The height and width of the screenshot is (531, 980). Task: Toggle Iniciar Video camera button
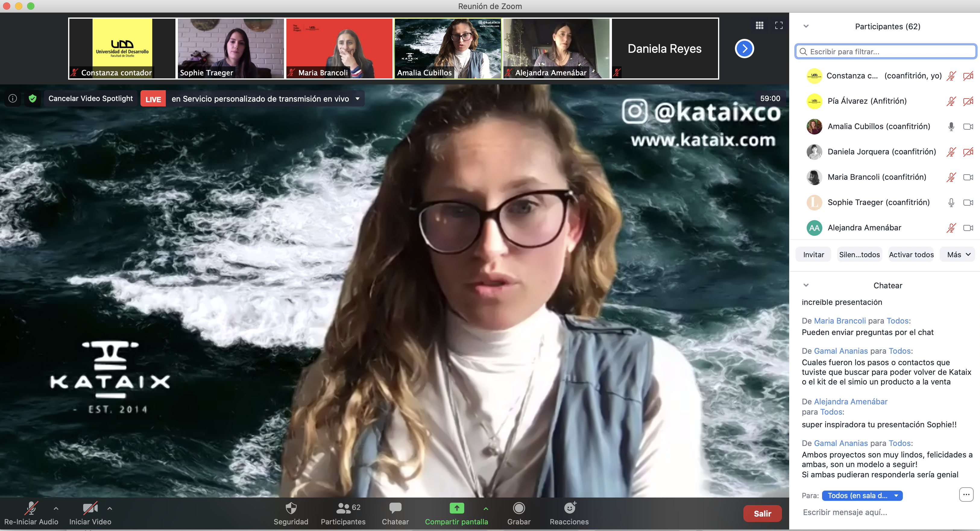90,514
